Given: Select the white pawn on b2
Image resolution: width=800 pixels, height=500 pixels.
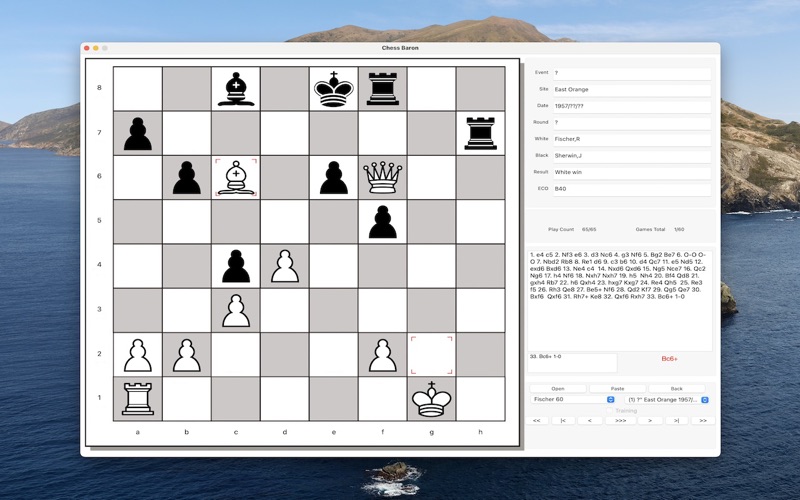Looking at the screenshot, I should click(187, 355).
